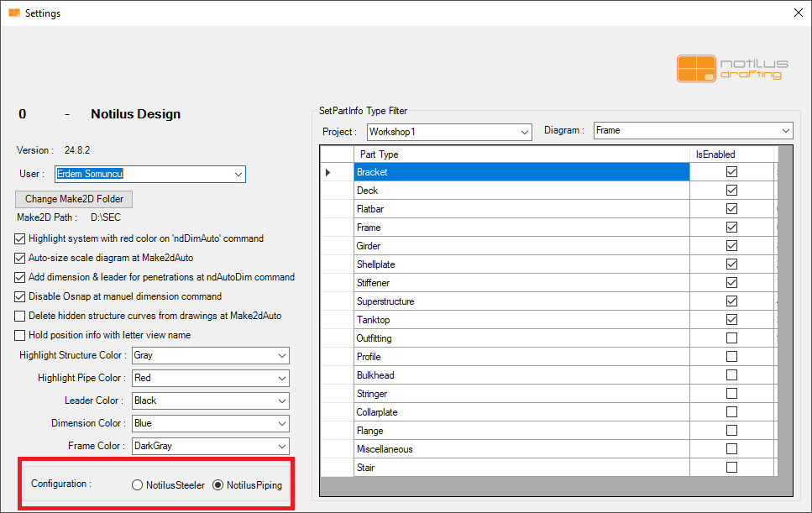Enable Hold position info with letter view name

(21, 335)
